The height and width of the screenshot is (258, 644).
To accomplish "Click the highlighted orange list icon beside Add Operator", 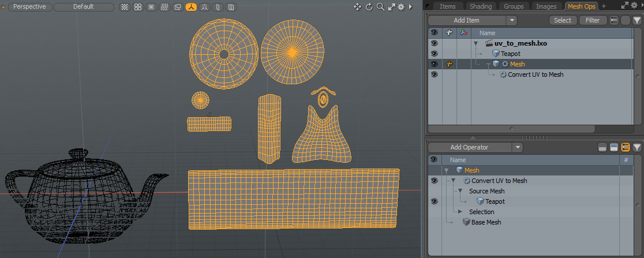I will pos(625,148).
